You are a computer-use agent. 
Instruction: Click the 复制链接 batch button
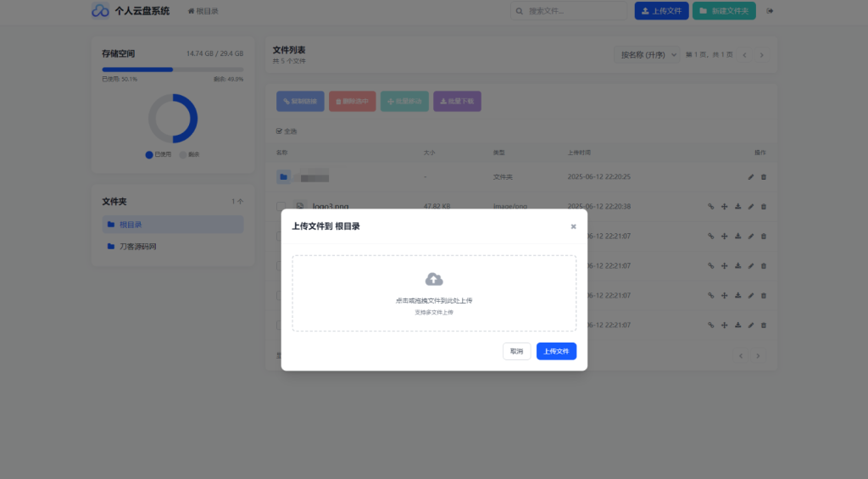300,102
